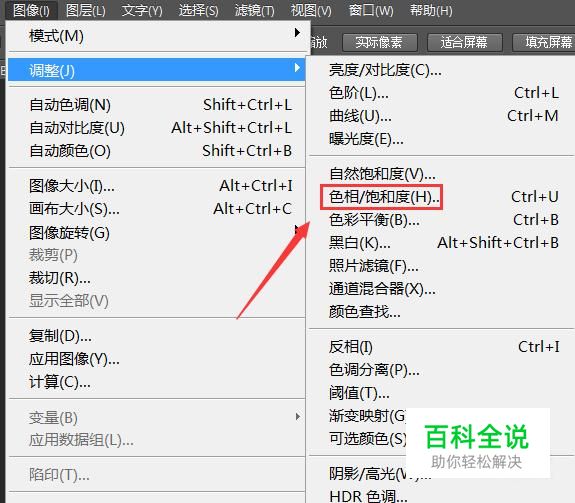Open the 视图(V) menu
This screenshot has height=503, width=575.
[x=311, y=10]
